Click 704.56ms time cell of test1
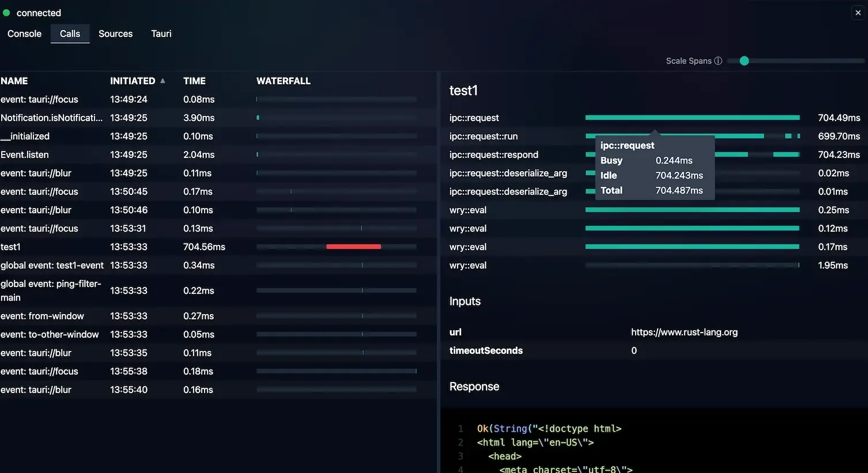Screen dimensions: 868x473 point(204,247)
